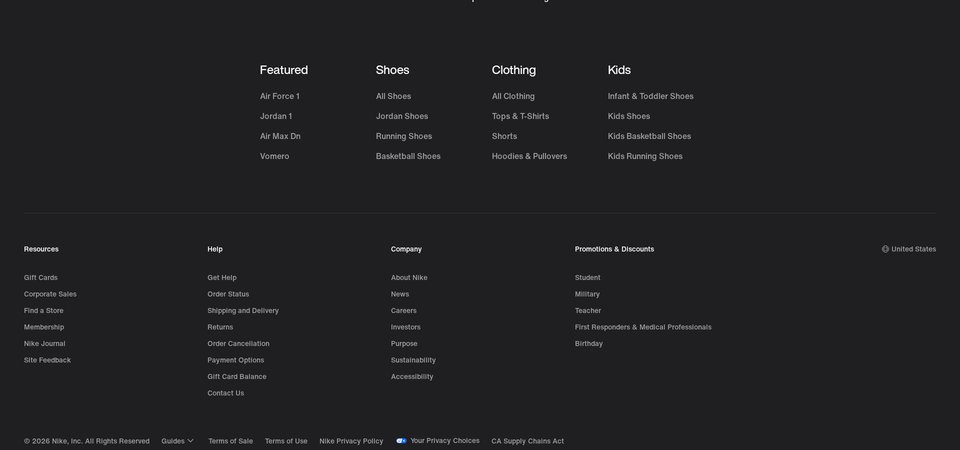The image size is (960, 450).
Task: Go to Shorts
Action: (504, 137)
